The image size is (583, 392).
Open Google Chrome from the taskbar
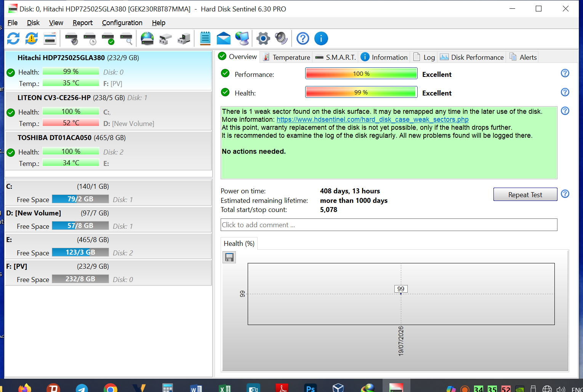click(x=111, y=387)
